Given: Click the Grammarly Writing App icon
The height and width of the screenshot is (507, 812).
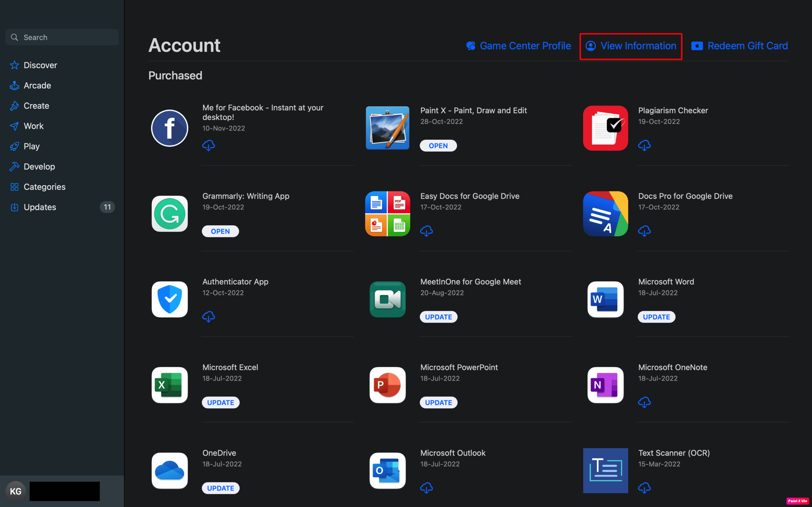Looking at the screenshot, I should (x=169, y=213).
